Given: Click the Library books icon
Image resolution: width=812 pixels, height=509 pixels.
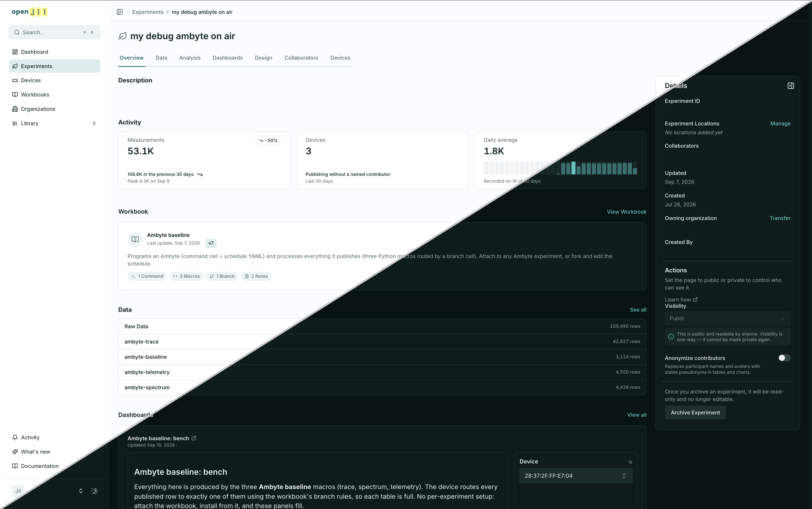Looking at the screenshot, I should tap(15, 123).
